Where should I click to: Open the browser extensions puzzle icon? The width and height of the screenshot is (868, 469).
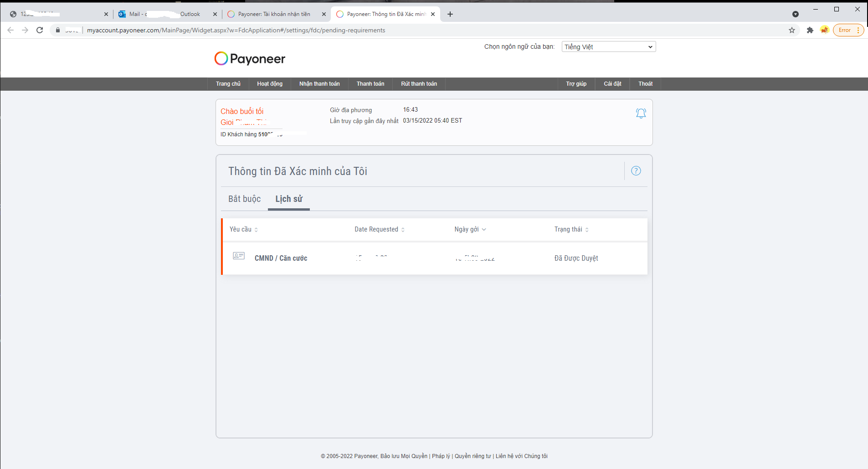click(810, 30)
